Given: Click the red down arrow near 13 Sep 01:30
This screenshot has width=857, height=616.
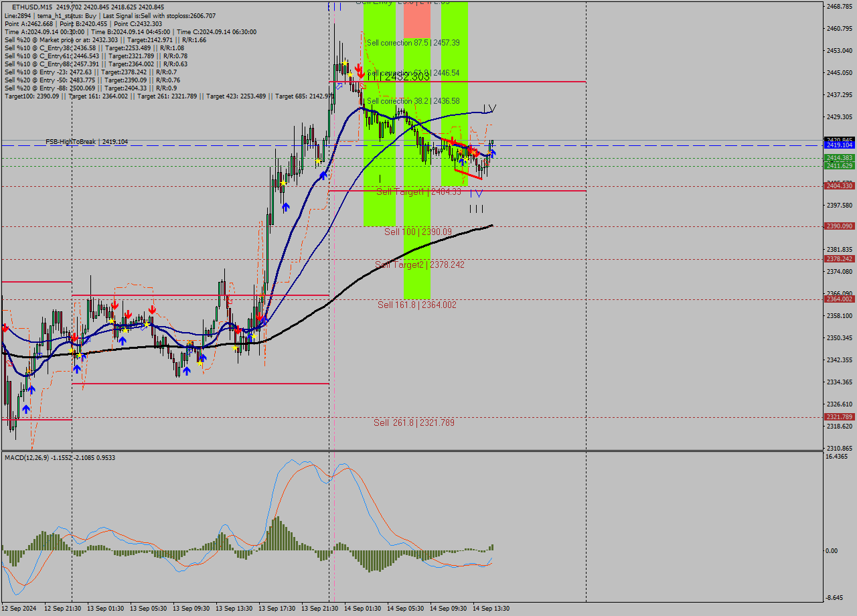Looking at the screenshot, I should [115, 307].
